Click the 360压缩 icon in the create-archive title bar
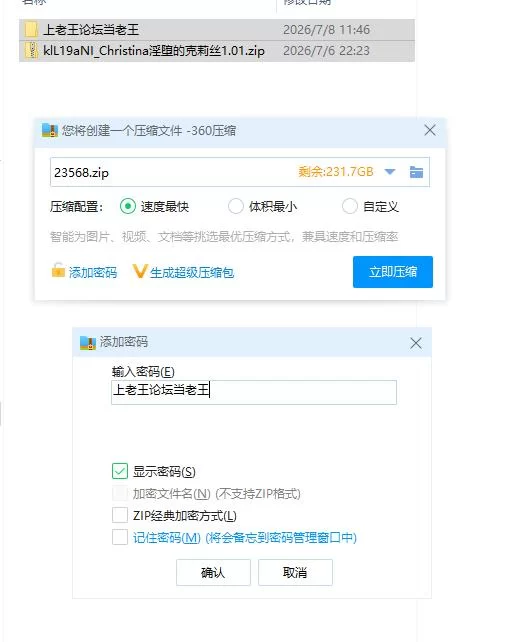 click(50, 131)
